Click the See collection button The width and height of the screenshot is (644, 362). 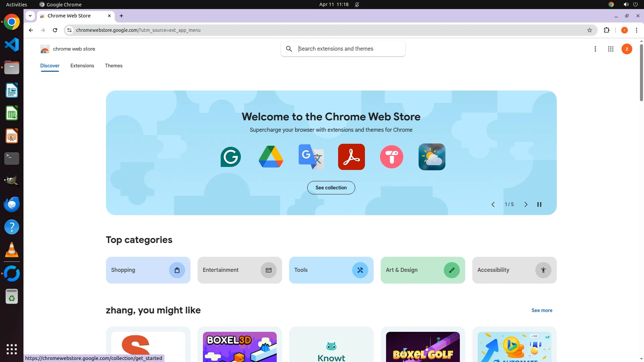(x=331, y=188)
